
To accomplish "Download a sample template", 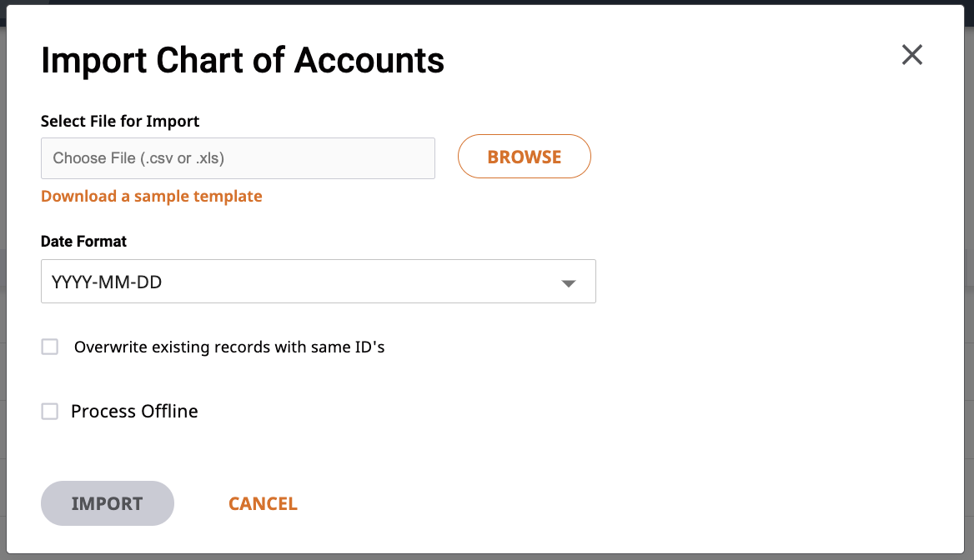I will 152,196.
